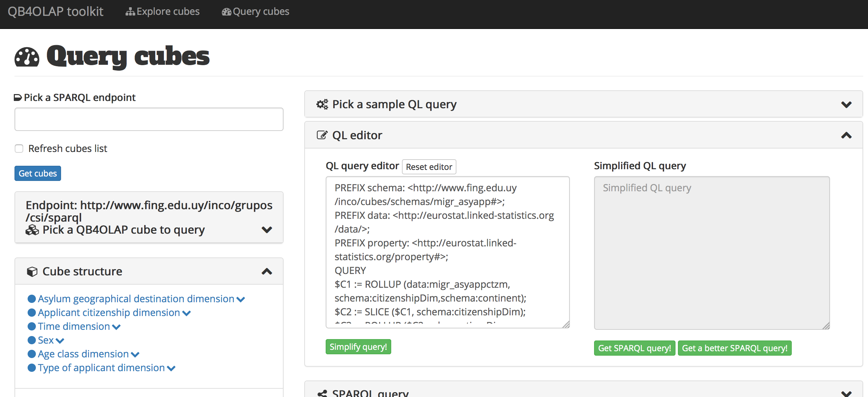868x397 pixels.
Task: Collapse the Cube structure panel
Action: pyautogui.click(x=267, y=272)
